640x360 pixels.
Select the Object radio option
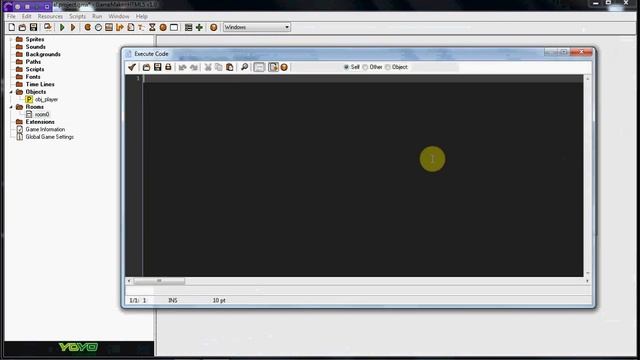[x=396, y=67]
